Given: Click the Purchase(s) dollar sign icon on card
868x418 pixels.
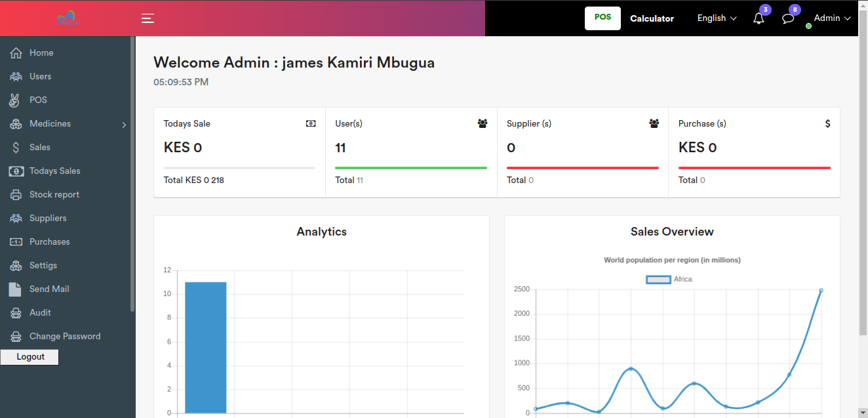Looking at the screenshot, I should (x=827, y=123).
